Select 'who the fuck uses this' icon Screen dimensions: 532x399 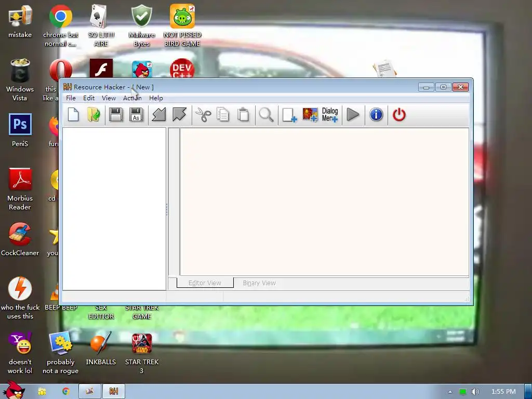point(20,299)
